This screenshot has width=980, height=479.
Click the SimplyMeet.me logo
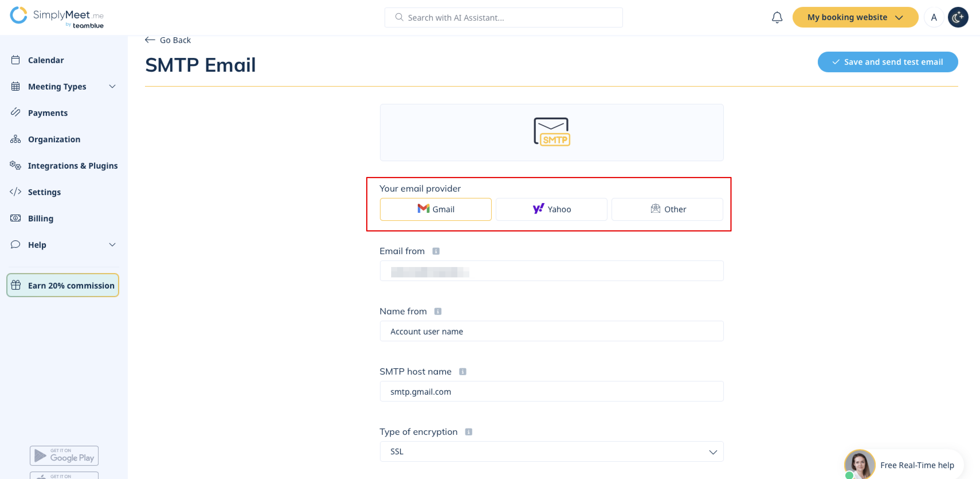(57, 17)
